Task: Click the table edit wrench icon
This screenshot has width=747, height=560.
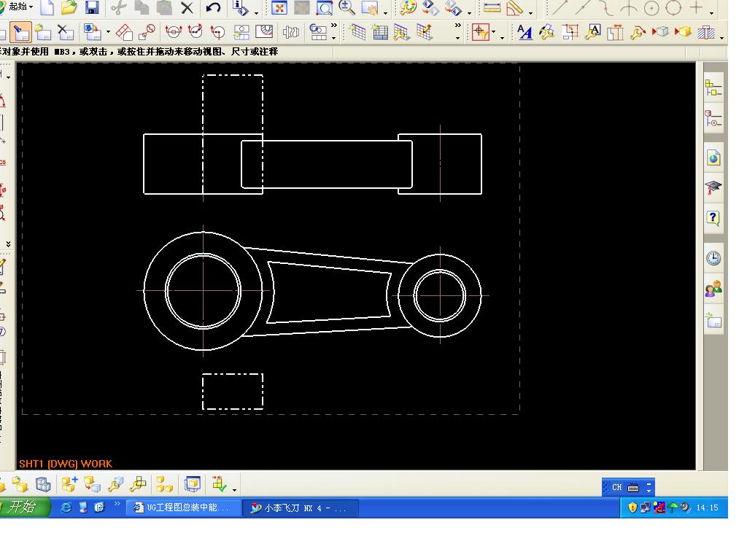Action: click(402, 32)
